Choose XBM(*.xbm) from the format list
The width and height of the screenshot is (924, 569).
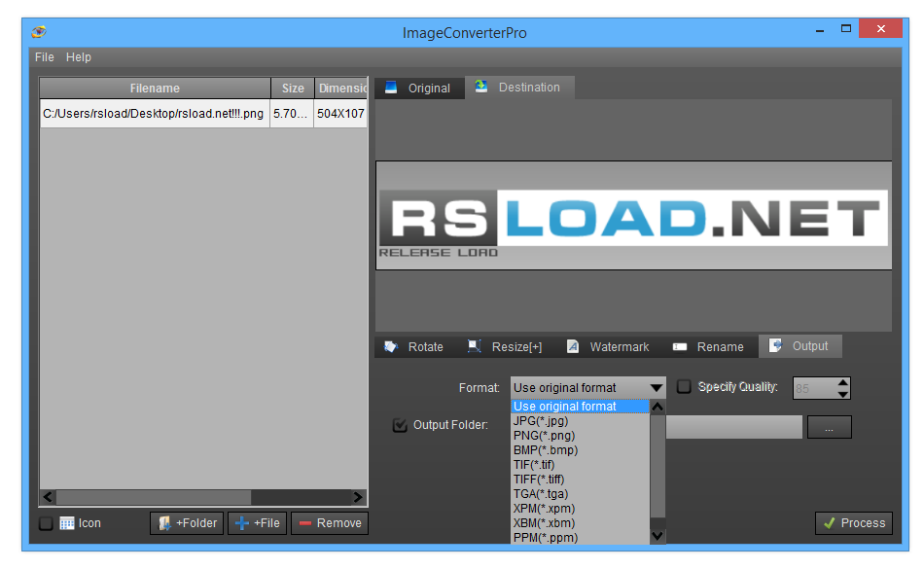pos(580,523)
